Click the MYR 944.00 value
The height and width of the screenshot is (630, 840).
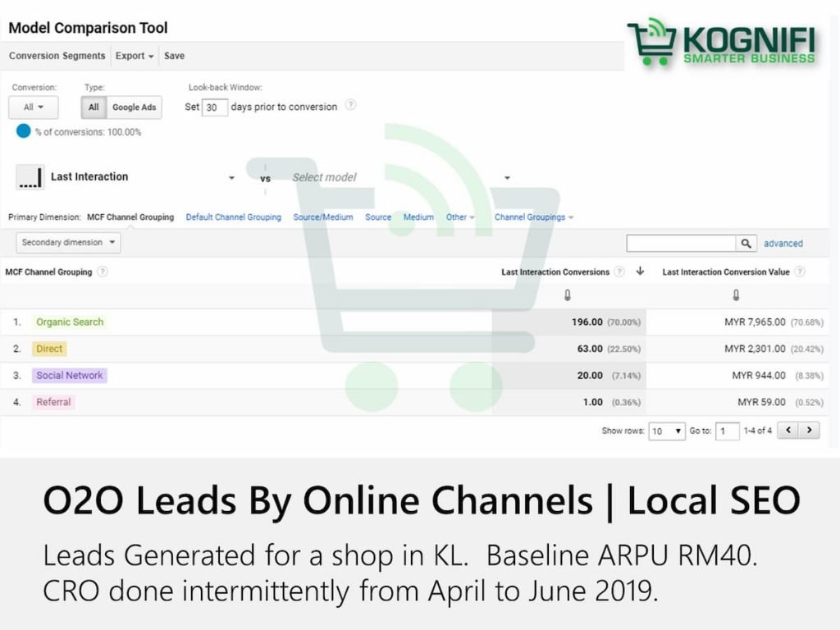point(759,376)
